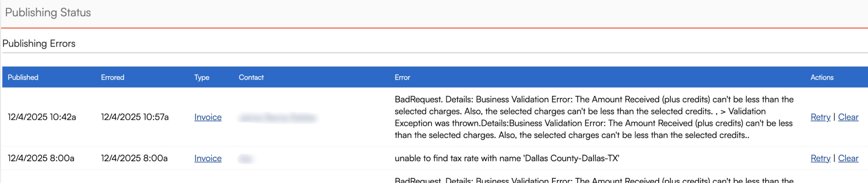Screen dimensions: 868x183
Task: Open the Invoice link errored at 10:57a
Action: tap(208, 117)
